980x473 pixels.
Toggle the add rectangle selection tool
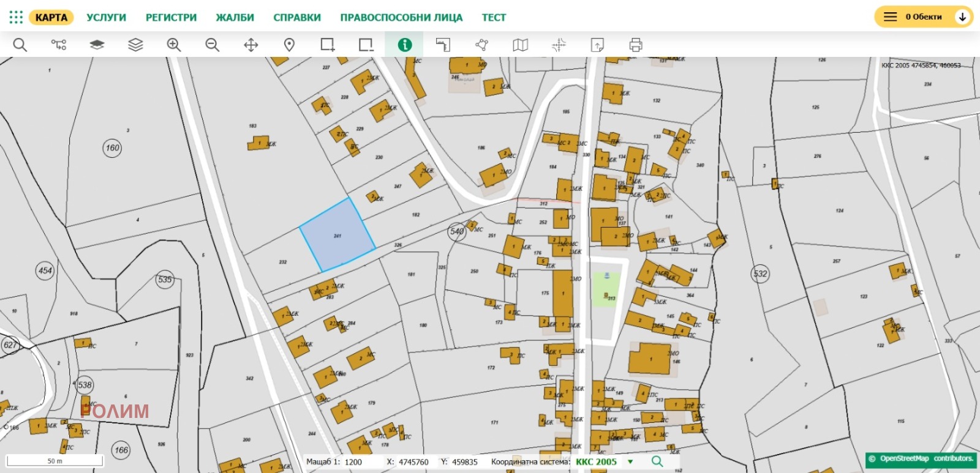(x=328, y=45)
